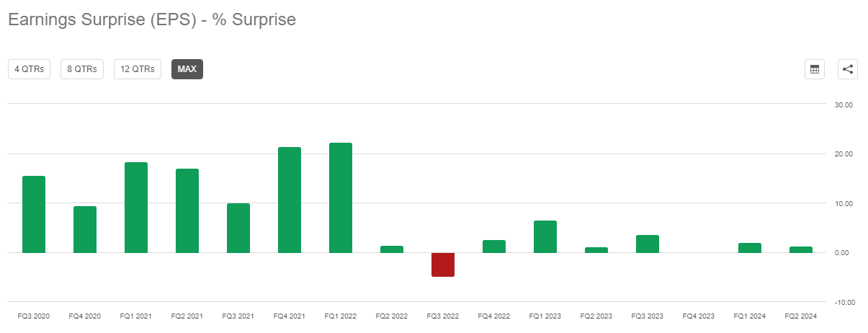Open the data table view icon
Screen dimensions: 868x333
[815, 69]
